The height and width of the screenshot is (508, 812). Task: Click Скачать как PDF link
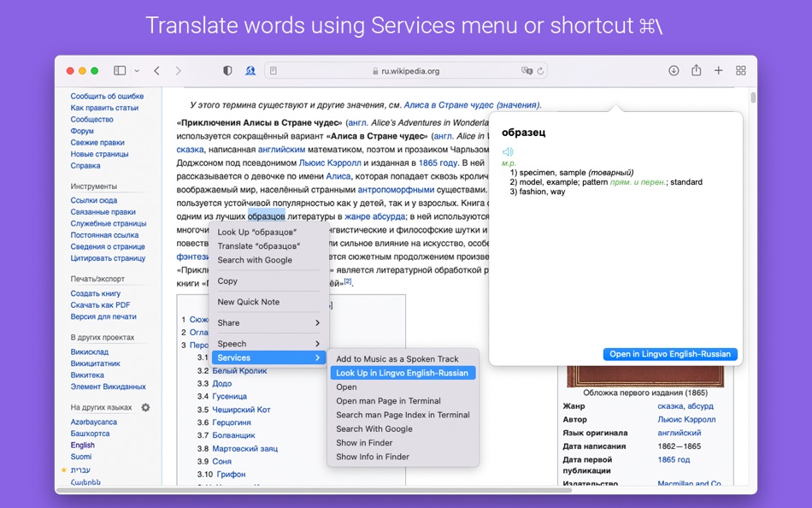(101, 304)
